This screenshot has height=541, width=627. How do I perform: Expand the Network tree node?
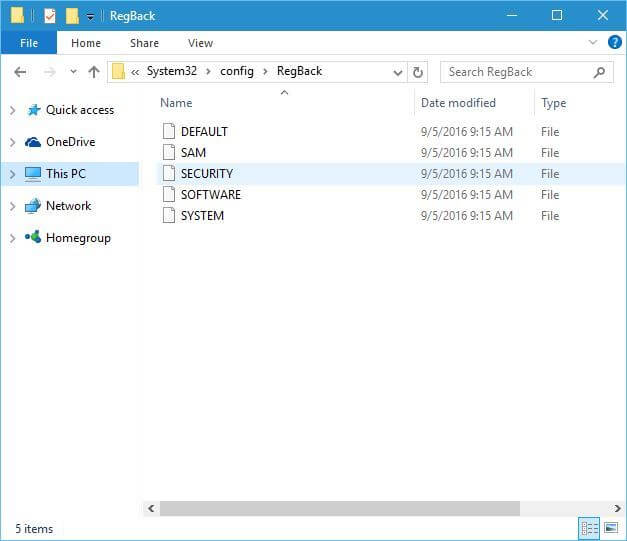pos(12,206)
